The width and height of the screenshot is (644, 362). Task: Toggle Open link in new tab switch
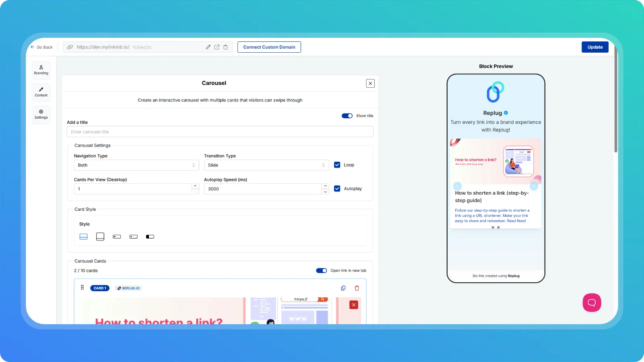point(322,271)
